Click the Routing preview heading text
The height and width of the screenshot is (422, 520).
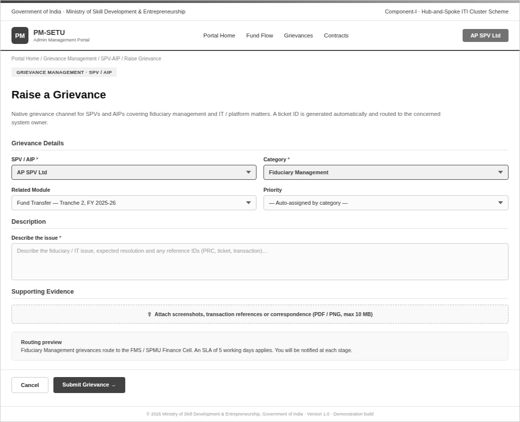click(41, 342)
